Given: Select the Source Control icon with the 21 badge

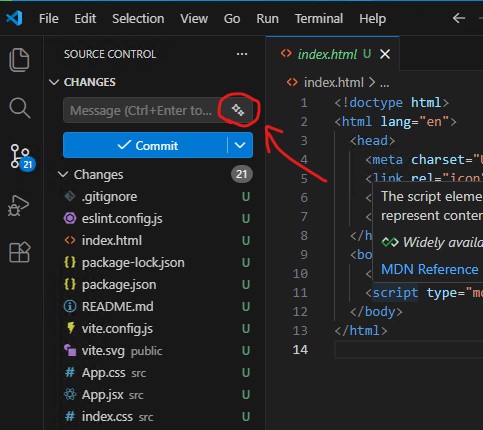Looking at the screenshot, I should pyautogui.click(x=22, y=157).
